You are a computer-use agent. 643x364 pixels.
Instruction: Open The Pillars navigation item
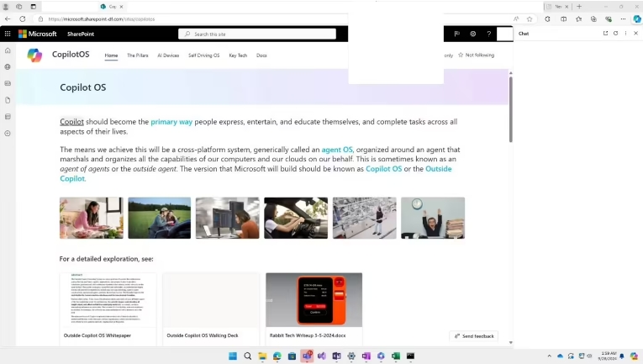click(137, 55)
